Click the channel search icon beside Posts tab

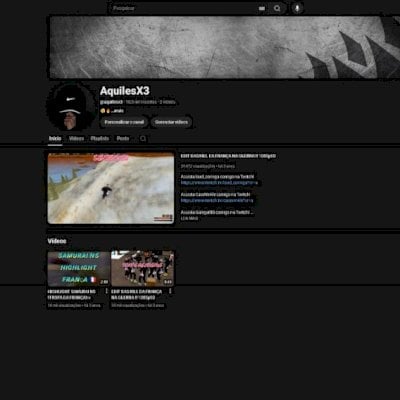click(143, 139)
